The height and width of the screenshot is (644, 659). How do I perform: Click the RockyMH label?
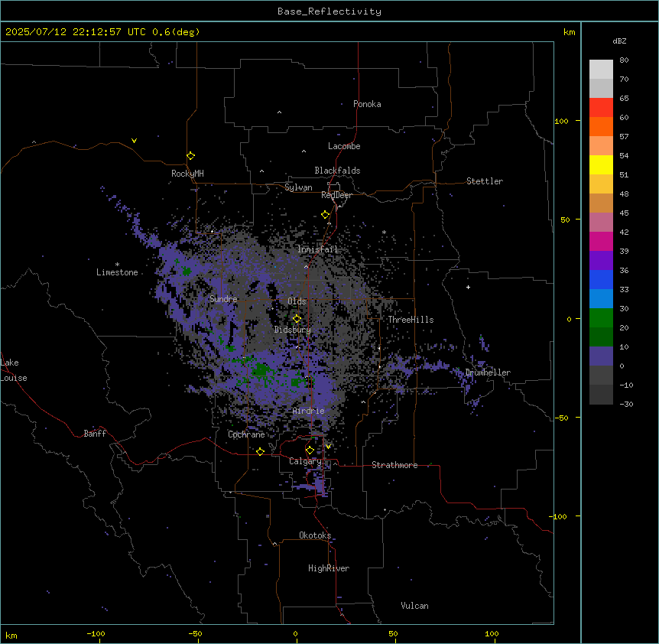click(187, 174)
